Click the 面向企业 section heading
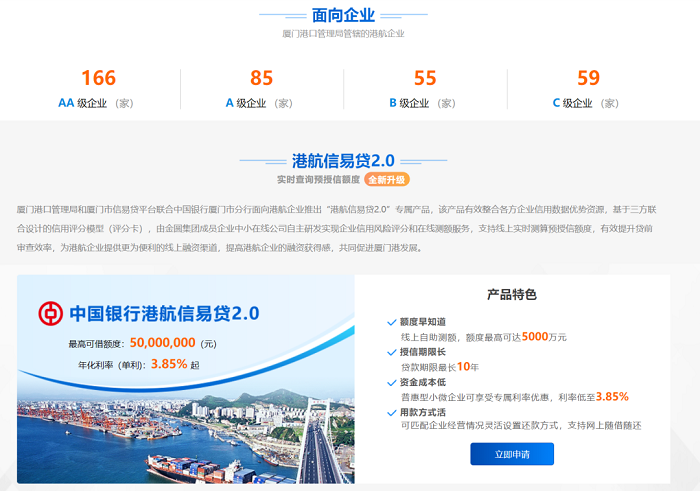 point(343,15)
